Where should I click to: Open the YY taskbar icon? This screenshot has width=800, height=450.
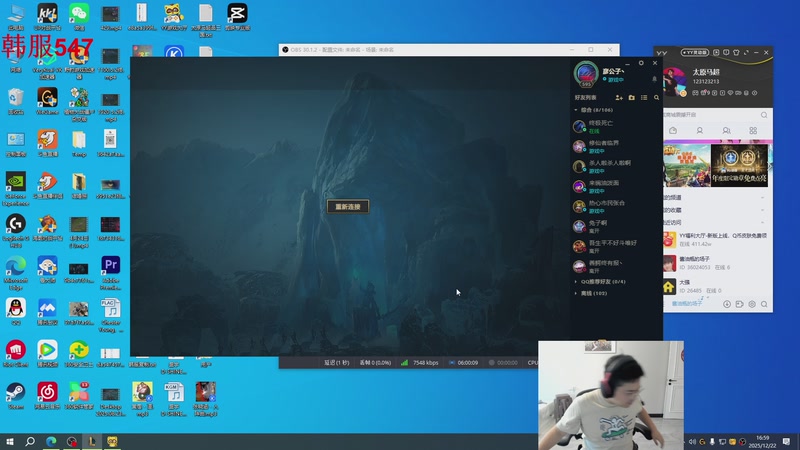point(112,441)
